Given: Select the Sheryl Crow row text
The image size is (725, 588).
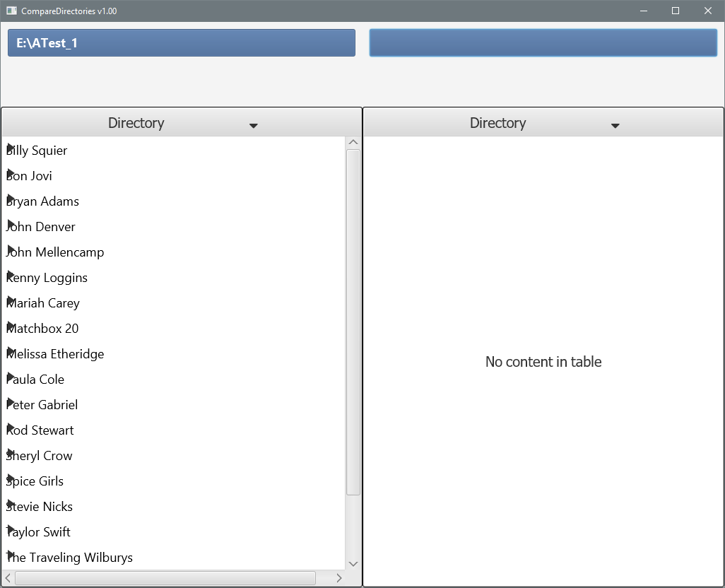Looking at the screenshot, I should tap(40, 456).
